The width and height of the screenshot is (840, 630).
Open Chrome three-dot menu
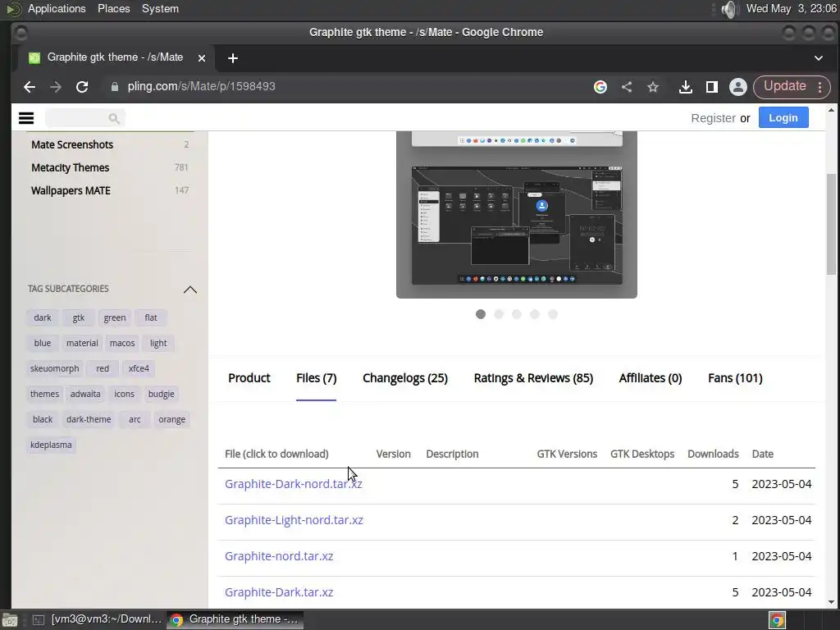point(820,87)
